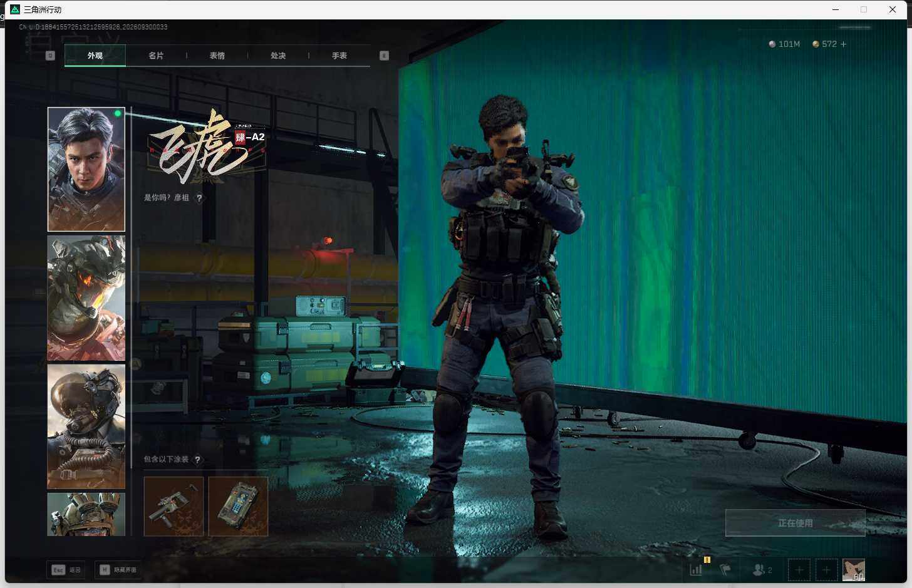Click the plus icon next to 572
This screenshot has width=912, height=588.
pyautogui.click(x=844, y=44)
